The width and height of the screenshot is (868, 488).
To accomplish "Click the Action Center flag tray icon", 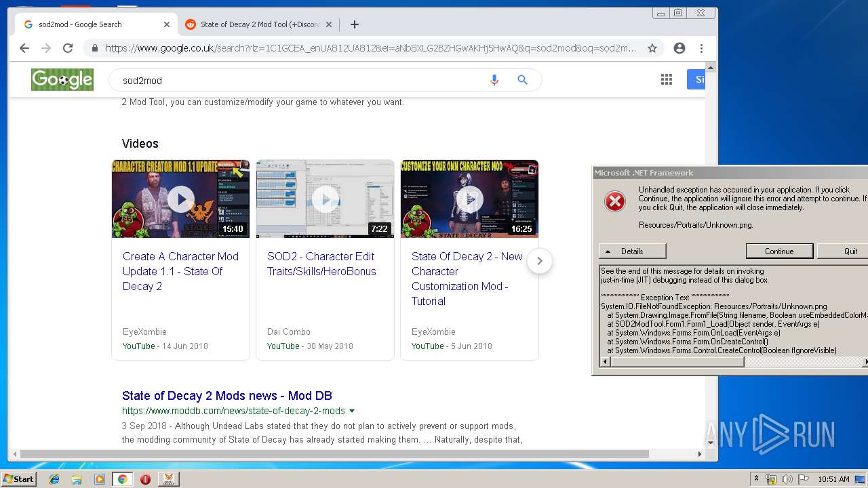I will point(804,479).
